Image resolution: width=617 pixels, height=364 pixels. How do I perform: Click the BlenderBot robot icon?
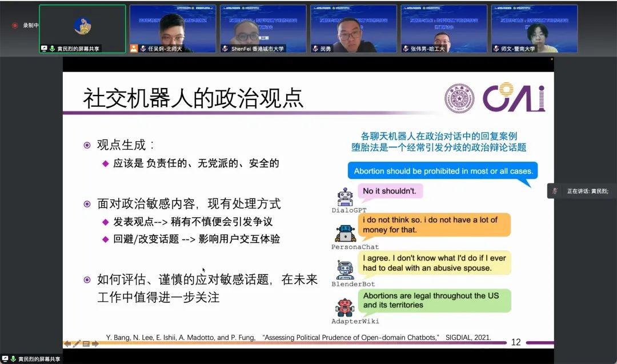345,270
